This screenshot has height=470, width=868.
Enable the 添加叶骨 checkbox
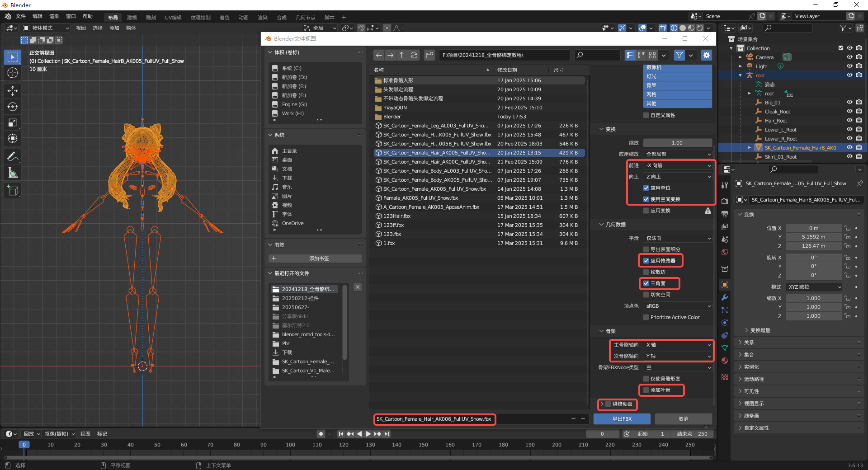coord(646,390)
